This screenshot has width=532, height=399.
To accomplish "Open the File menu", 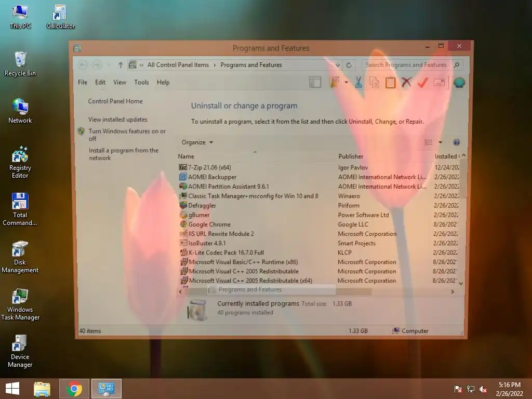I will (83, 82).
